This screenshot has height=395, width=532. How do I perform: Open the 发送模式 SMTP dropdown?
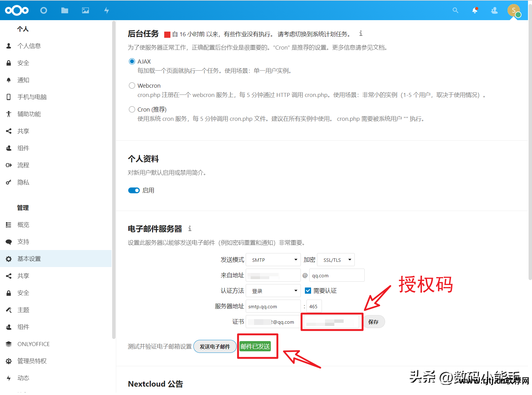[273, 260]
